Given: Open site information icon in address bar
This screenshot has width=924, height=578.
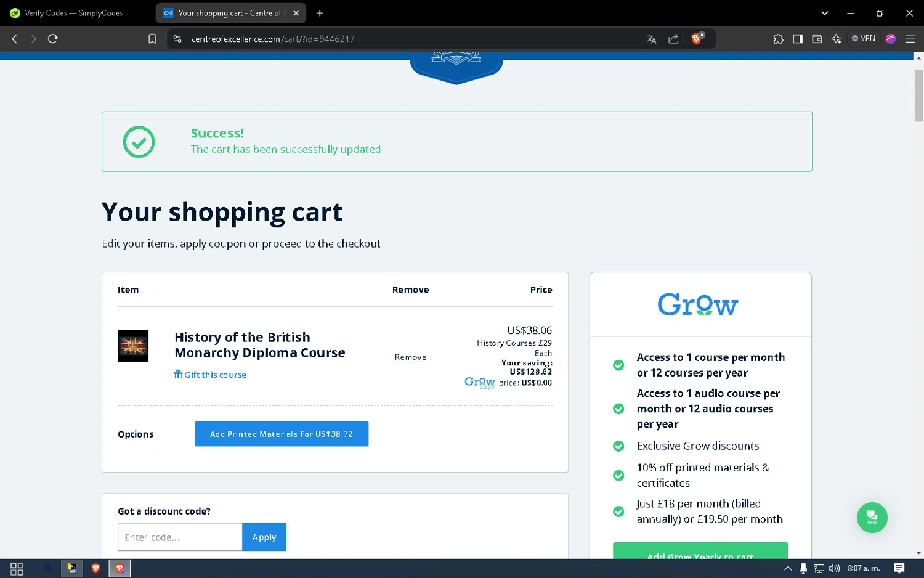Looking at the screenshot, I should (x=177, y=39).
